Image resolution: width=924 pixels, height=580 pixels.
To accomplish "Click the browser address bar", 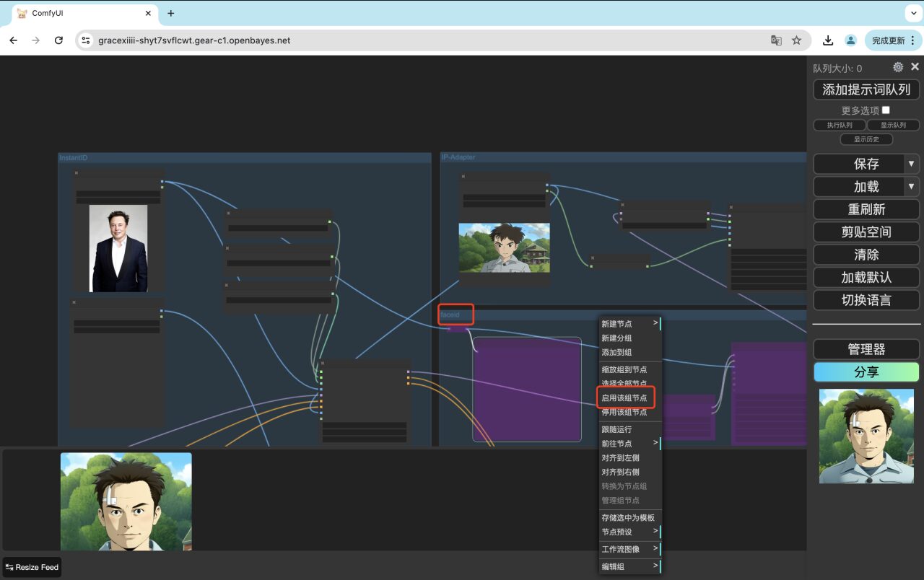I will (426, 40).
